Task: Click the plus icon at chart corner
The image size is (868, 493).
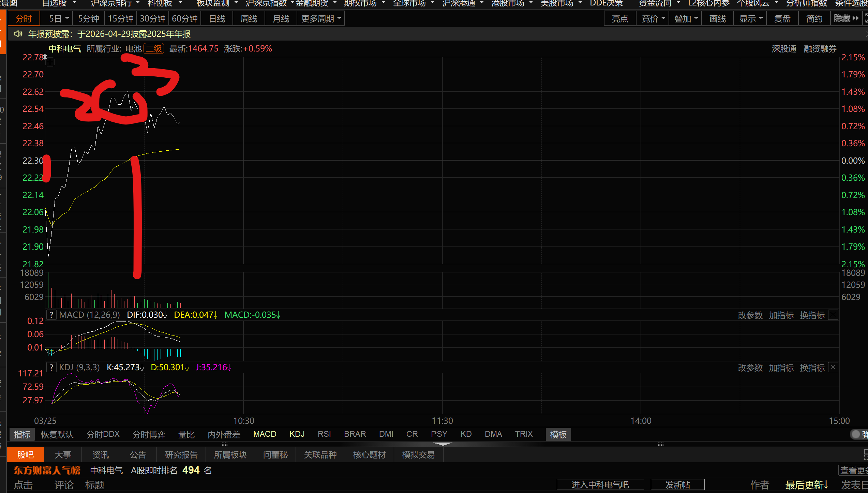Action: [50, 62]
